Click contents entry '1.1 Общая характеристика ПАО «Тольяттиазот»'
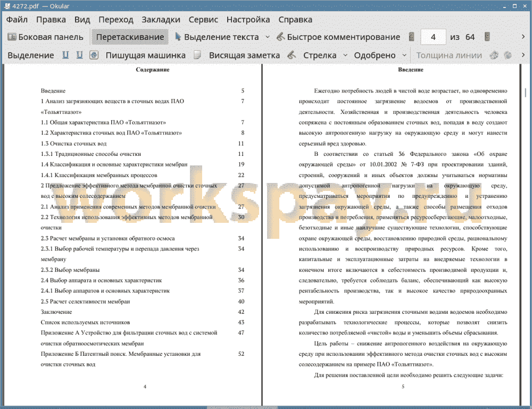Image resolution: width=532 pixels, height=409 pixels. pos(103,122)
